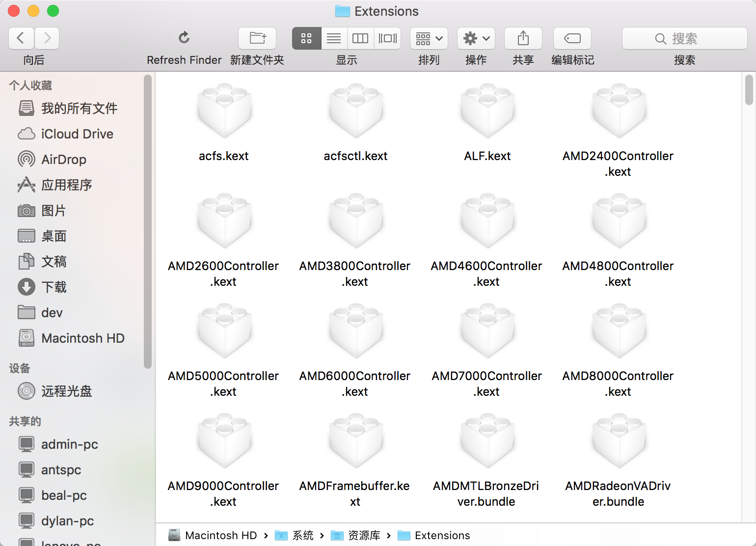Click the edit tags (编辑标记) button
Viewport: 756px width, 546px height.
click(572, 38)
